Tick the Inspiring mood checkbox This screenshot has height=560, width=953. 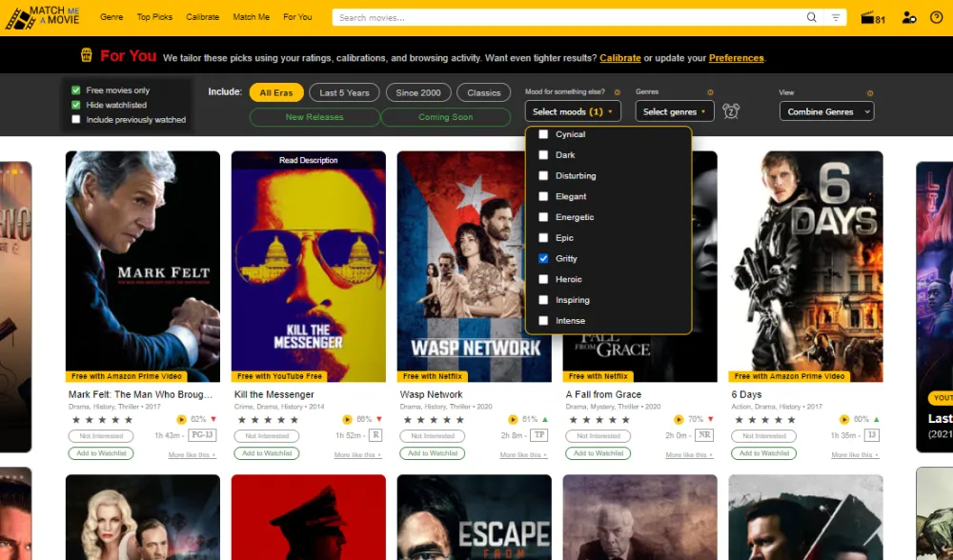pyautogui.click(x=543, y=299)
